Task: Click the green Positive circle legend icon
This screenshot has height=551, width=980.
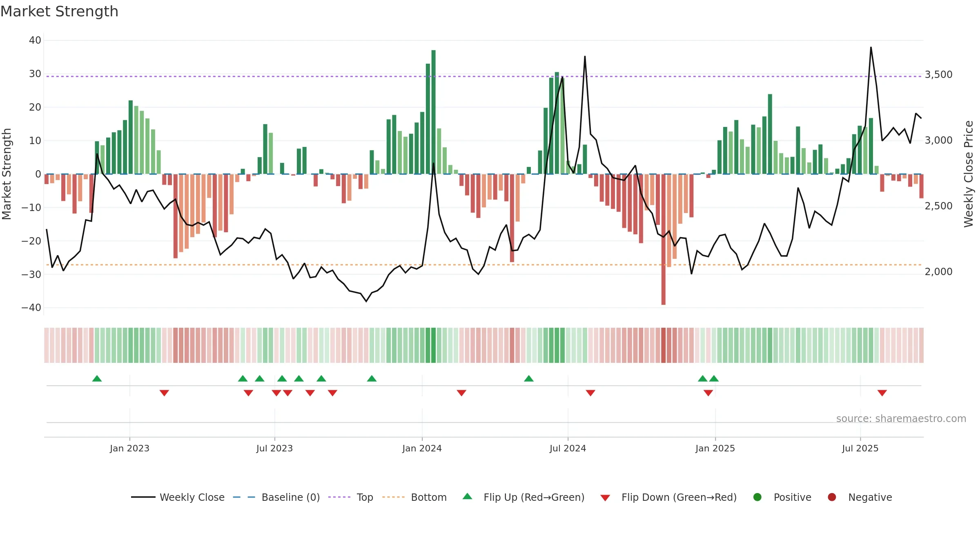Action: point(757,497)
